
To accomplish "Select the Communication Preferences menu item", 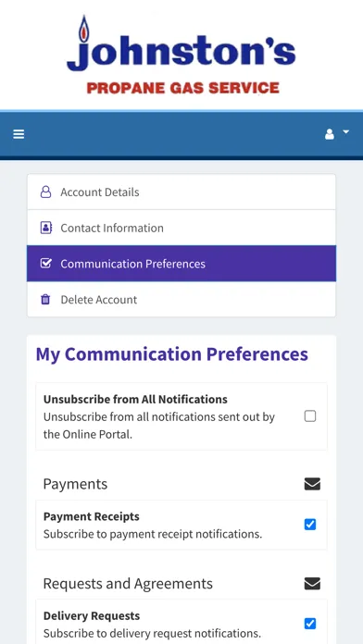I will click(181, 264).
